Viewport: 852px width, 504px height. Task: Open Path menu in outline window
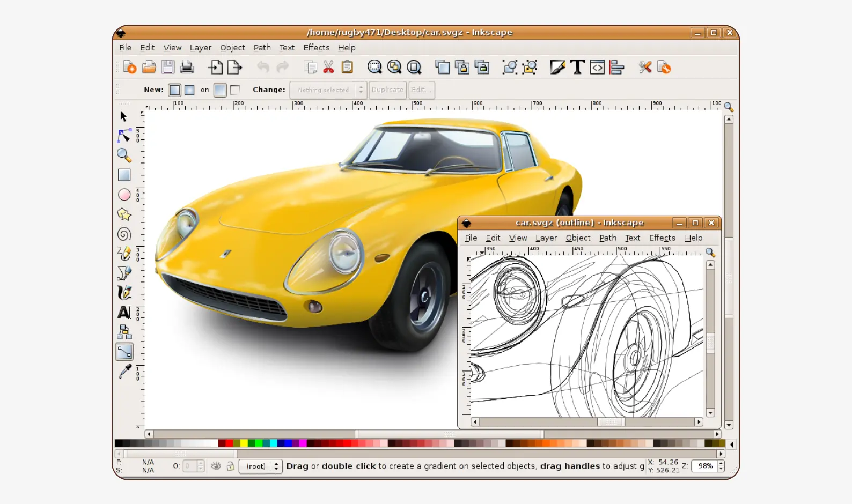point(608,238)
